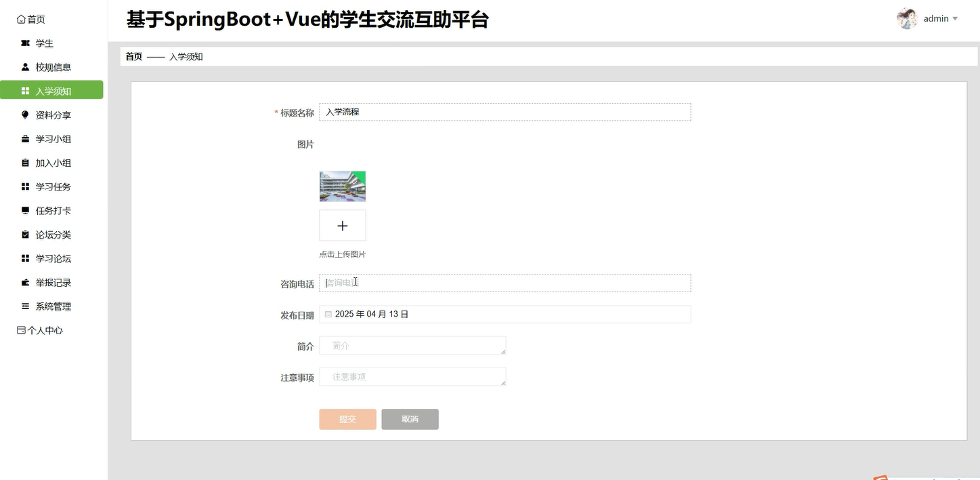Click into the 注意事项 textarea

click(x=413, y=377)
